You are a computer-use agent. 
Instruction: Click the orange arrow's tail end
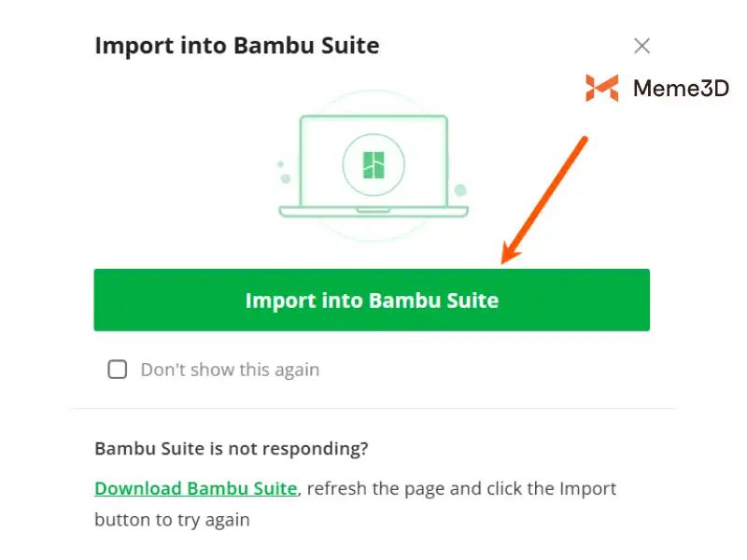coord(584,141)
